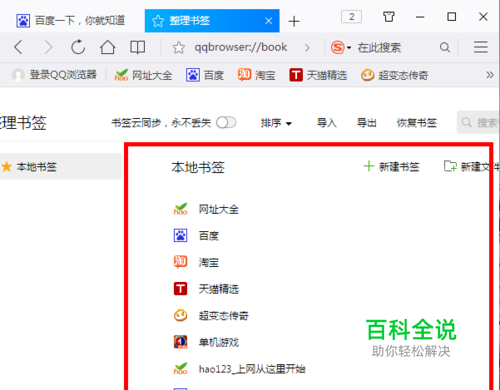500x390 pixels.
Task: Click the hao123_上网从这里开始 bookmark entry
Action: [252, 369]
